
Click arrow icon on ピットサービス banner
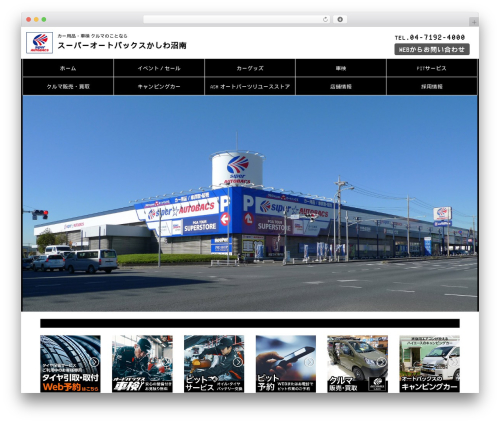point(238,362)
